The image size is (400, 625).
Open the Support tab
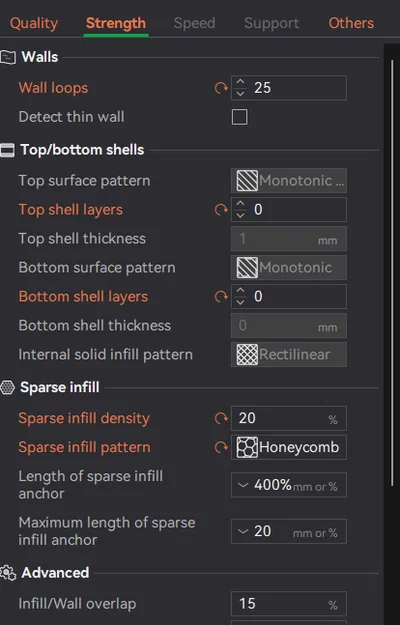coord(271,23)
